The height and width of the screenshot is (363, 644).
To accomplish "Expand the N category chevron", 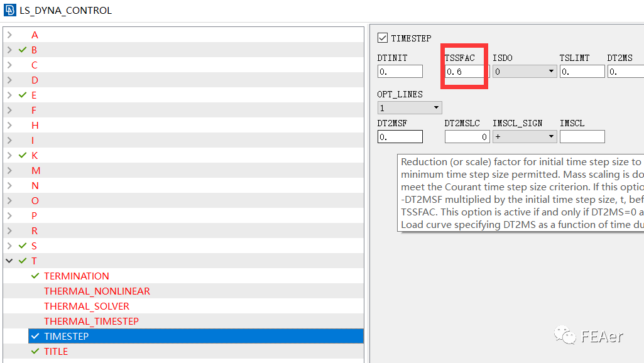I will (9, 186).
